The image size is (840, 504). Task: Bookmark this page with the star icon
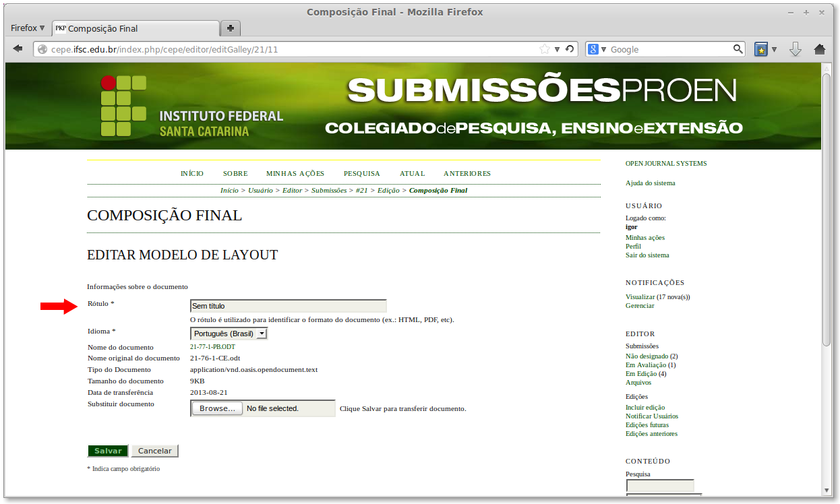pyautogui.click(x=545, y=49)
